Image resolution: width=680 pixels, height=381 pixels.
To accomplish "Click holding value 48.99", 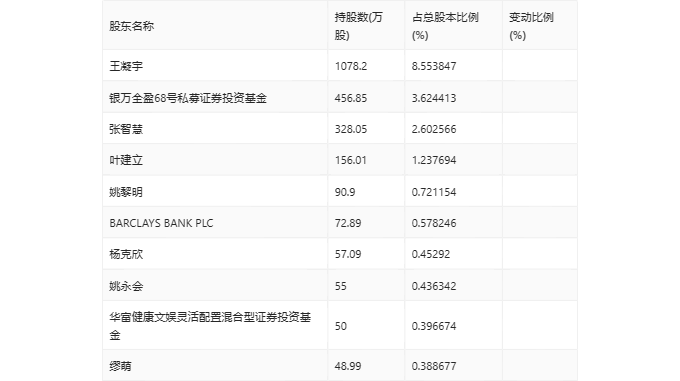I will coord(348,366).
